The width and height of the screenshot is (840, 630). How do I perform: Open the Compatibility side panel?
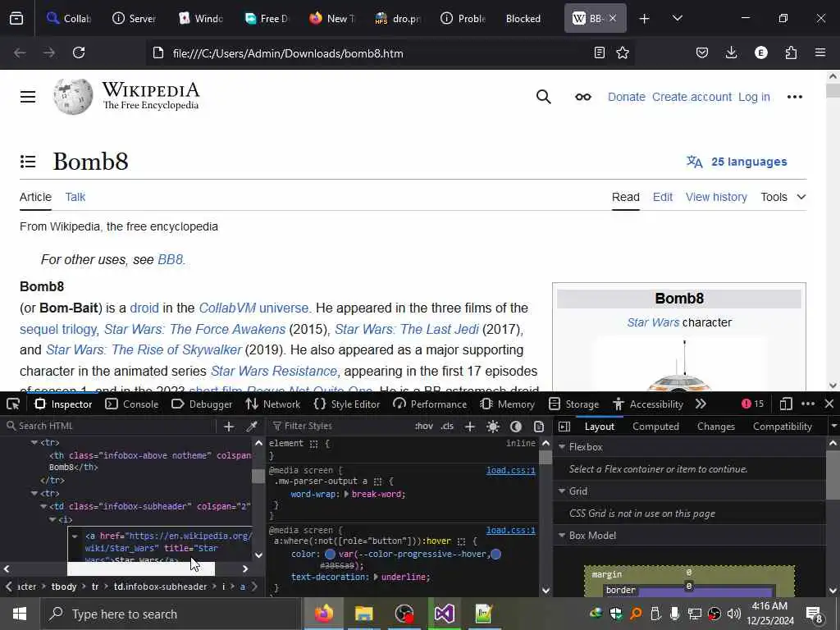(782, 427)
